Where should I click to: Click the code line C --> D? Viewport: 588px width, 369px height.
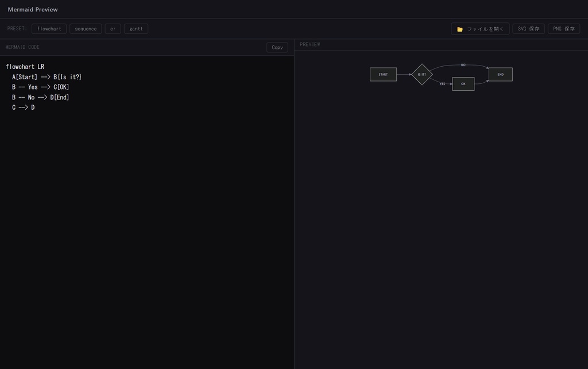(x=23, y=107)
